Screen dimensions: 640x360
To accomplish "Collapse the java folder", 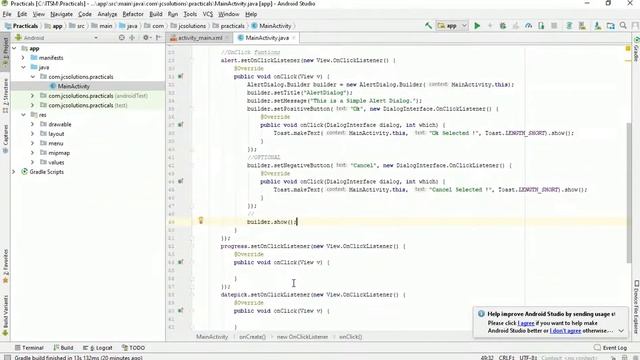I will pos(23,67).
